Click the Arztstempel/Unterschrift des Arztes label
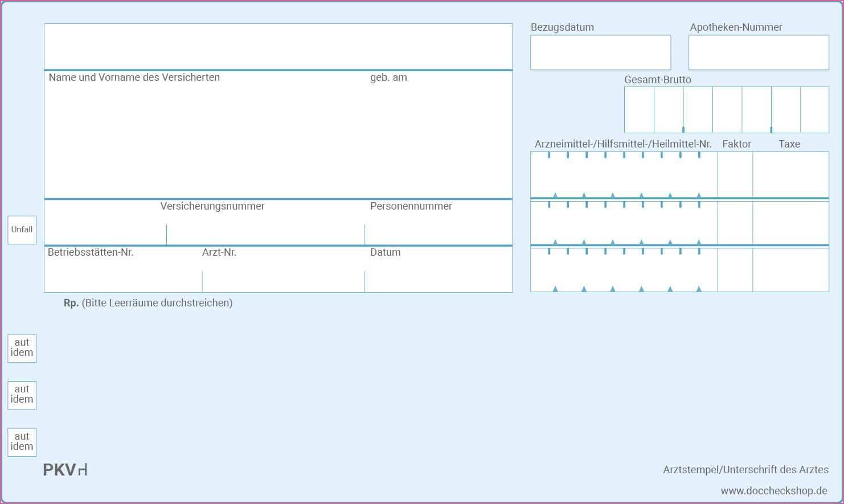Screen dimensions: 844x504 pyautogui.click(x=745, y=470)
